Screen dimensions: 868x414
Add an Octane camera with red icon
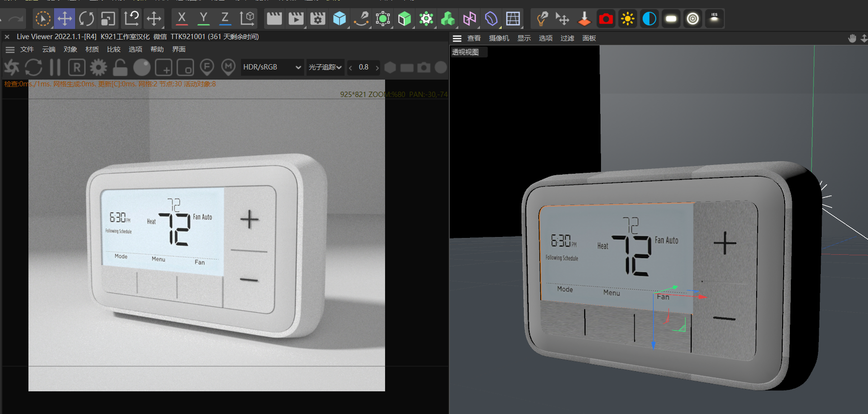(x=606, y=19)
